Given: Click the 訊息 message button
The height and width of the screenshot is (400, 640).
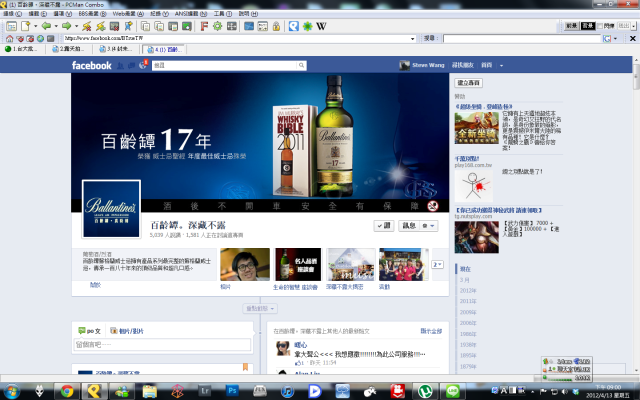Looking at the screenshot, I should point(409,225).
